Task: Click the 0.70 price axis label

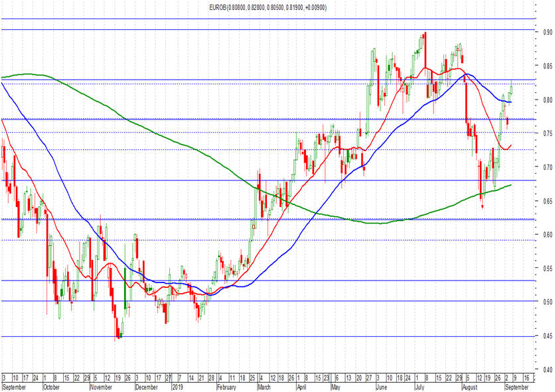Action: (548, 167)
